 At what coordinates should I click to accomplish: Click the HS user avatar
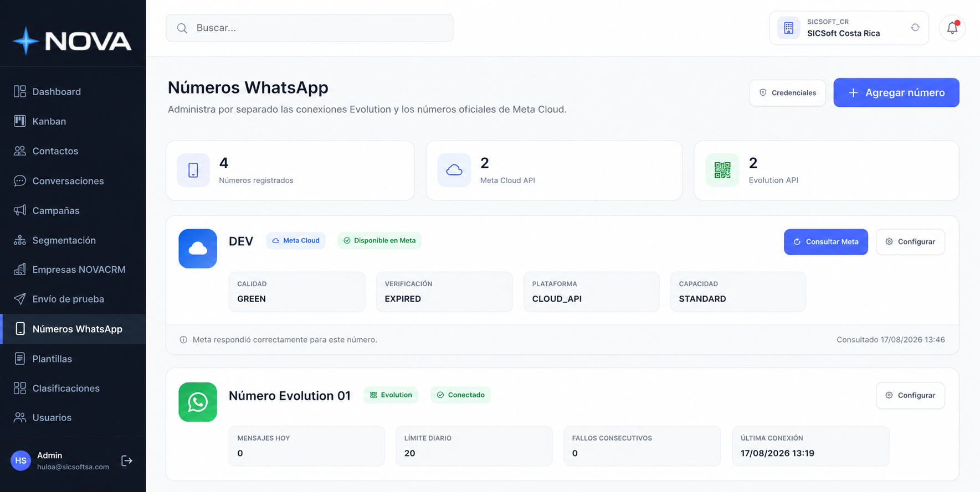(x=21, y=460)
